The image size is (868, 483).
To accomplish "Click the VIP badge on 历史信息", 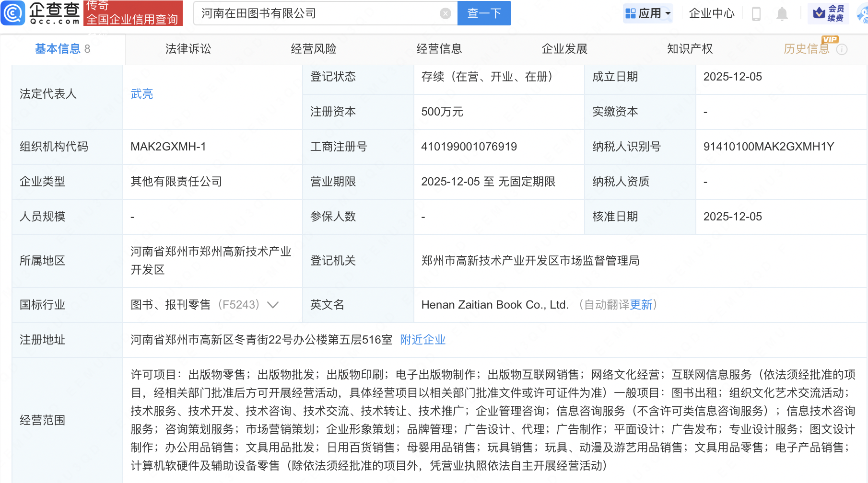I will point(829,40).
